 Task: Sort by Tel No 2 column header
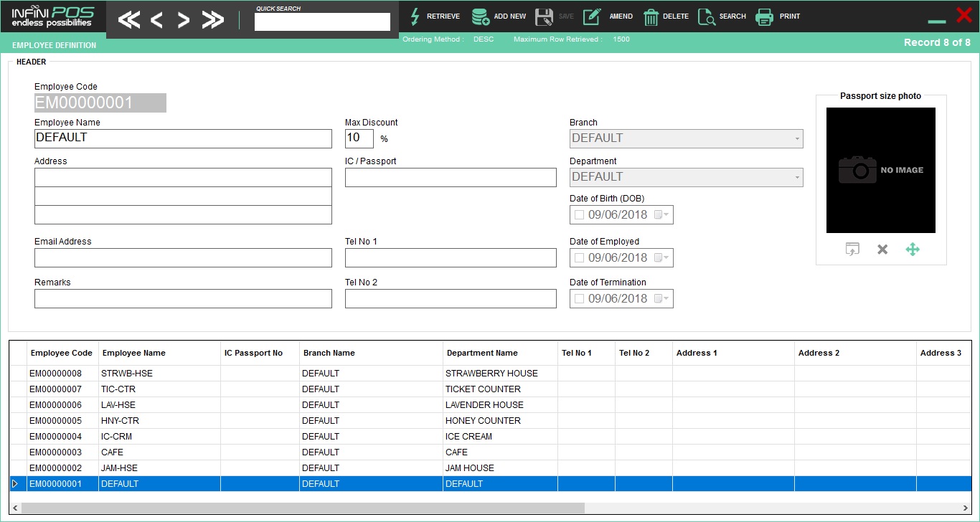(x=644, y=353)
